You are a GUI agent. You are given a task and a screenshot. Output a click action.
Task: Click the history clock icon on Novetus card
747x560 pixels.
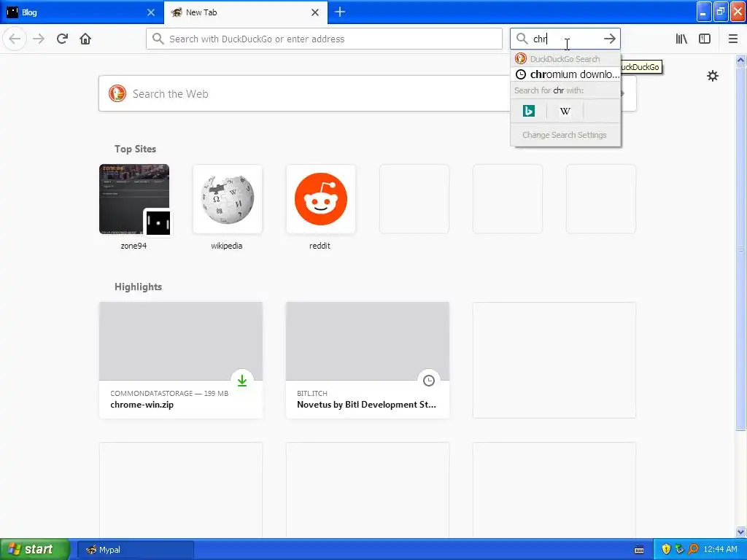(429, 380)
